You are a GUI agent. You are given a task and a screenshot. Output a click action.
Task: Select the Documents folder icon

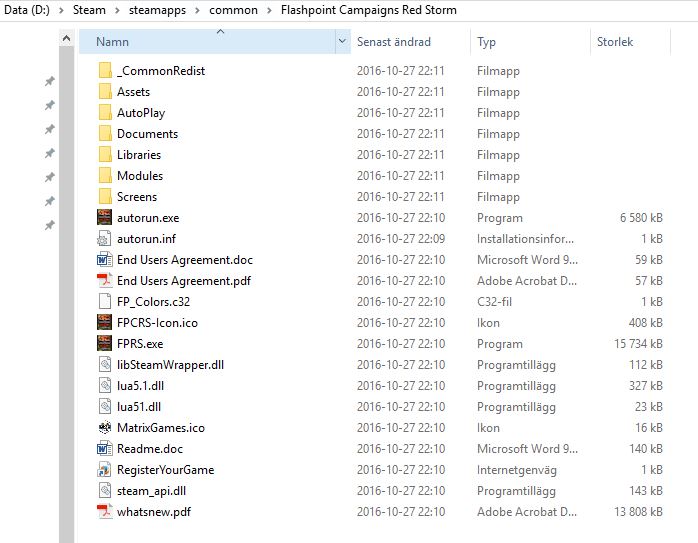(x=105, y=133)
